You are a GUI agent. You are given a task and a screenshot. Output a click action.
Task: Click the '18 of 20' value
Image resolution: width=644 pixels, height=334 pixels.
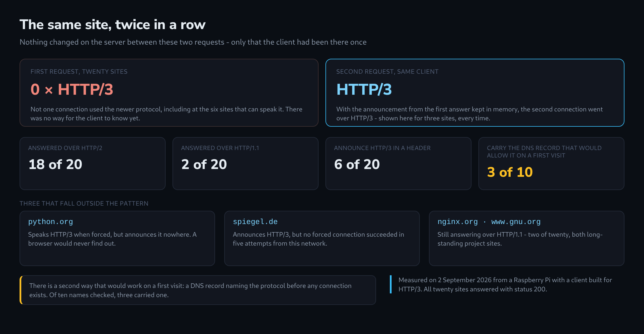tap(55, 164)
